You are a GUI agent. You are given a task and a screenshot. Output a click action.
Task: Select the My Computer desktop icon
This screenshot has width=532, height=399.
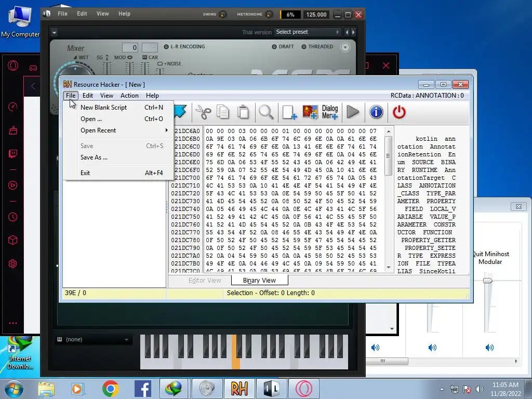pos(20,21)
